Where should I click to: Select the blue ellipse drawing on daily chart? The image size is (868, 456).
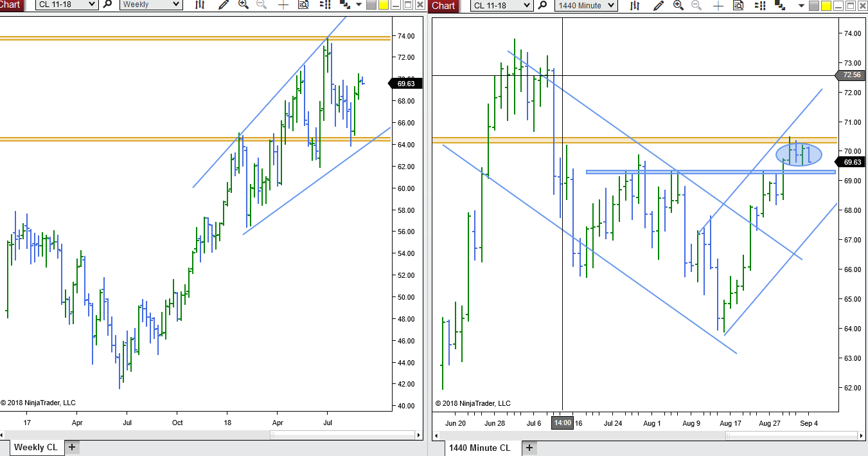pos(799,154)
